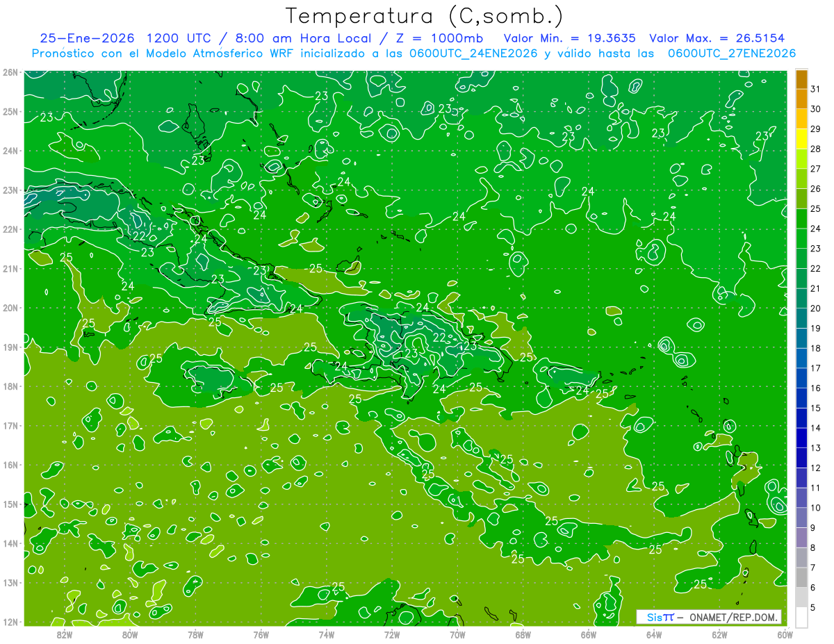Click the 12N latitude axis label
This screenshot has height=644, width=834.
10,622
